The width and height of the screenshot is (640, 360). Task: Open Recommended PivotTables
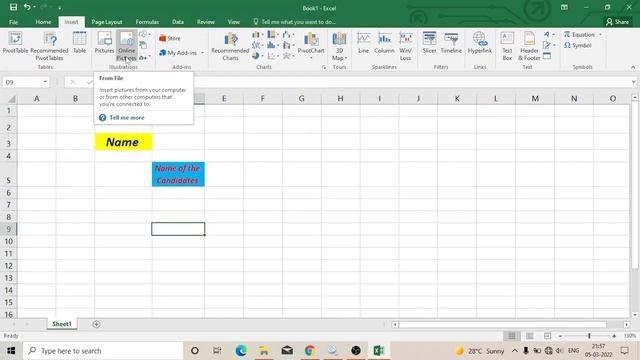(49, 46)
